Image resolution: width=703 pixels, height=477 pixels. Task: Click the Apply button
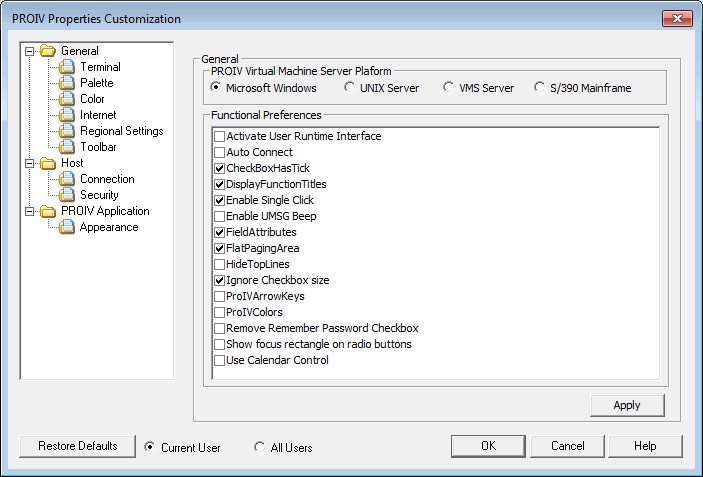point(627,405)
